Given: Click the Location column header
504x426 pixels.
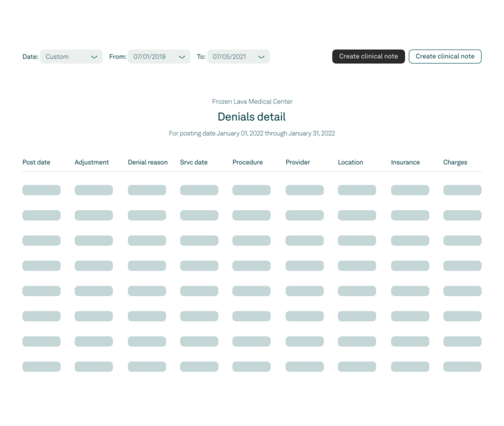Looking at the screenshot, I should click(x=350, y=162).
